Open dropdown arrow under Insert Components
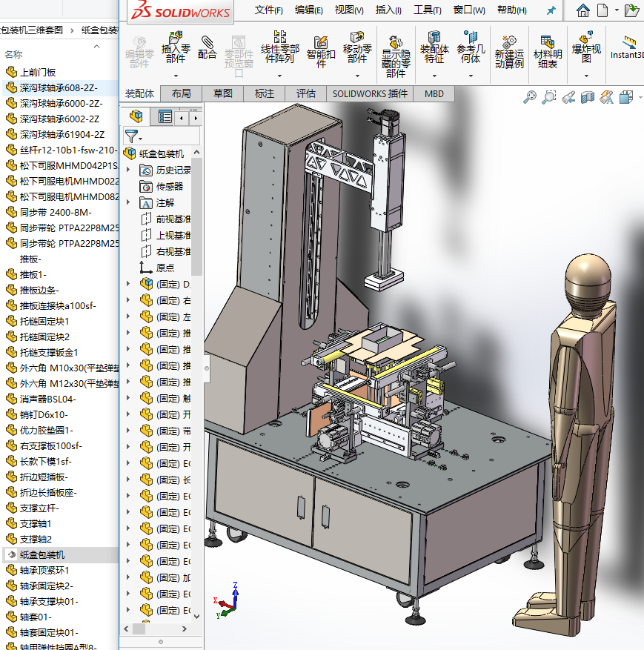Image resolution: width=644 pixels, height=650 pixels. pyautogui.click(x=176, y=76)
